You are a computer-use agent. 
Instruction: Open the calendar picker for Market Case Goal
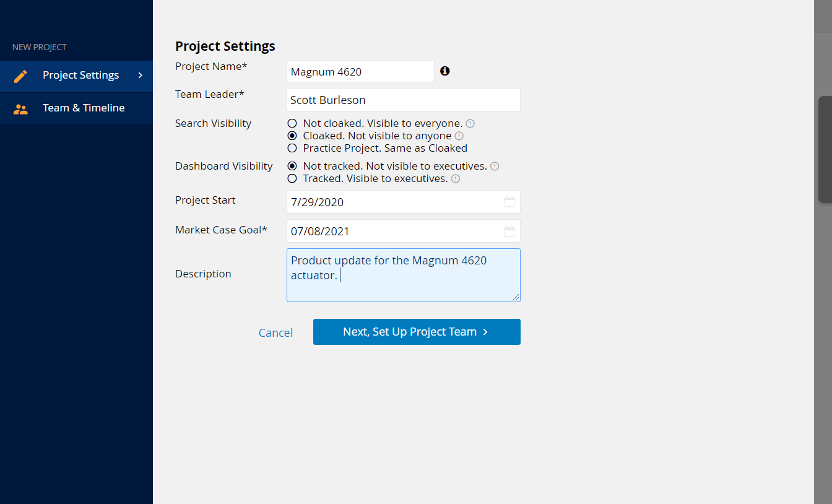click(x=509, y=231)
